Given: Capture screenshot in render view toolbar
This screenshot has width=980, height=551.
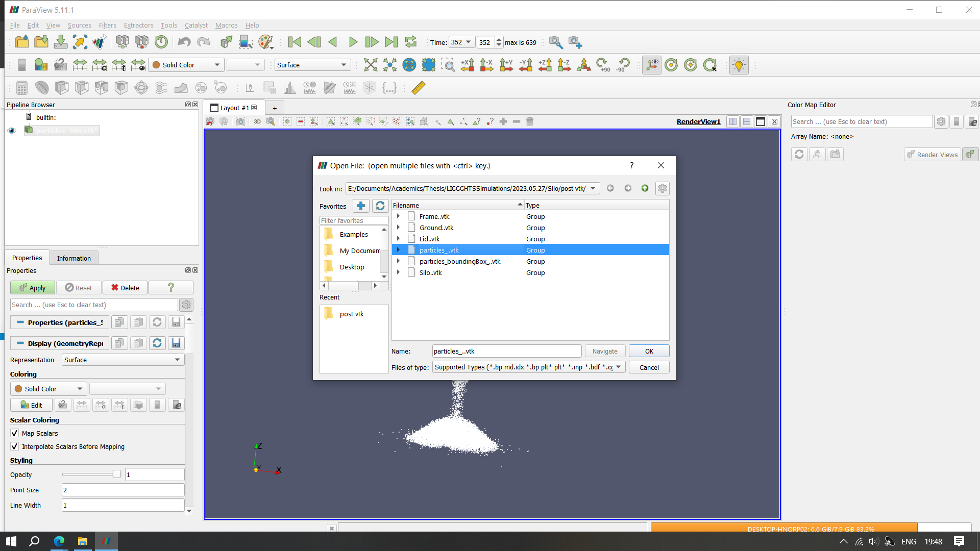Looking at the screenshot, I should [240, 121].
